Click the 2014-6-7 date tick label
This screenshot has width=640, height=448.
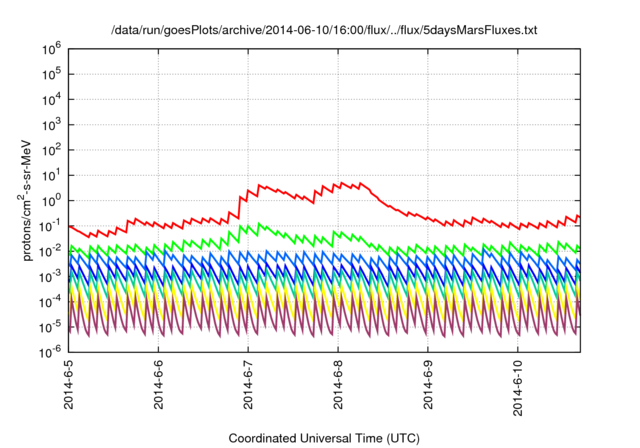(248, 384)
